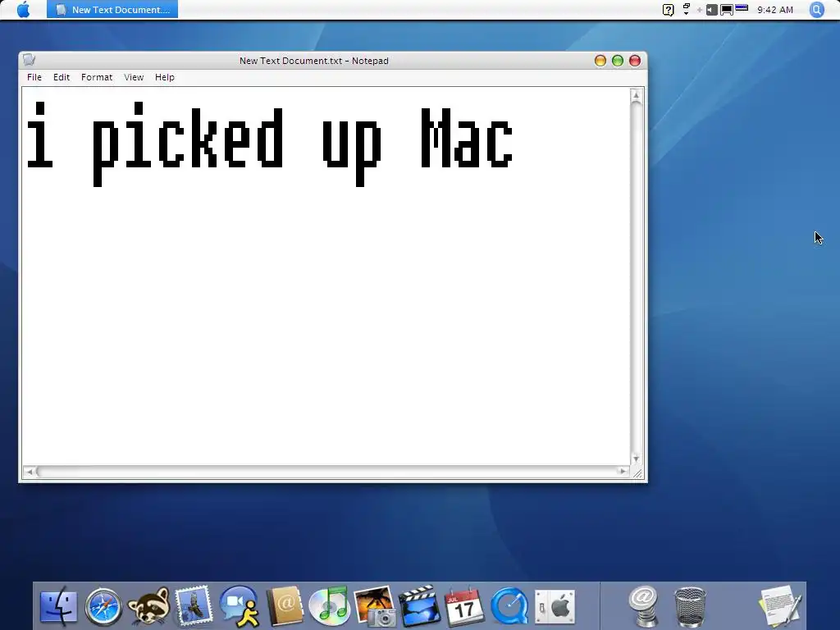Click the Notepad resize grip corner
The image size is (840, 630).
637,473
